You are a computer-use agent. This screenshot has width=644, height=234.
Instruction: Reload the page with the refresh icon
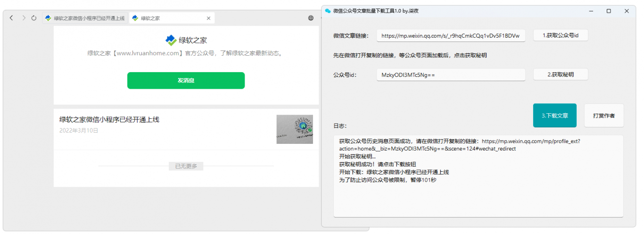pos(34,18)
